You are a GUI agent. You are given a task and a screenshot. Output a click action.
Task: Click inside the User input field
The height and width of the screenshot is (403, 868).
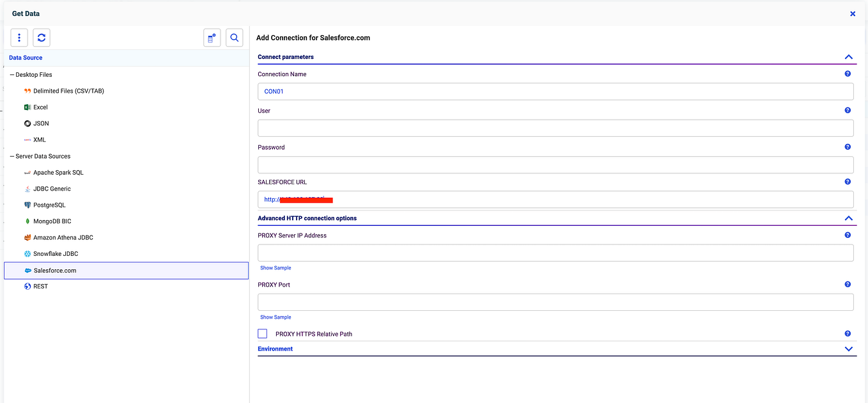pyautogui.click(x=555, y=128)
